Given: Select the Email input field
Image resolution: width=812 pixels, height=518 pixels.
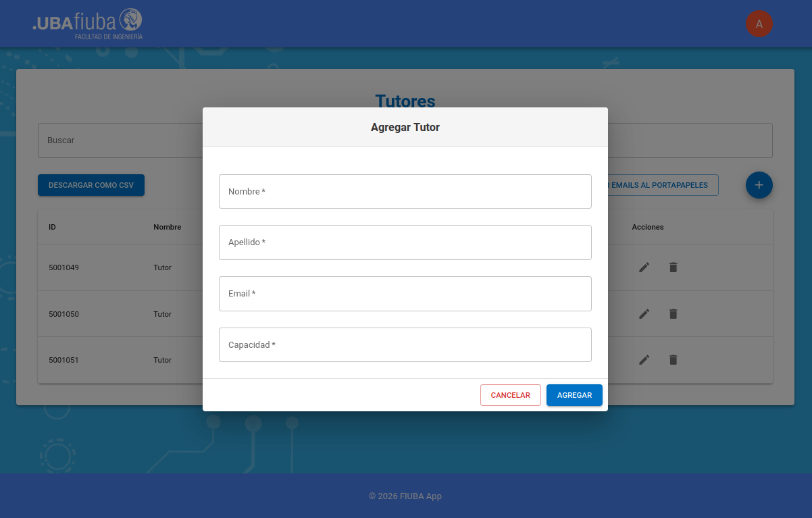Looking at the screenshot, I should [405, 294].
